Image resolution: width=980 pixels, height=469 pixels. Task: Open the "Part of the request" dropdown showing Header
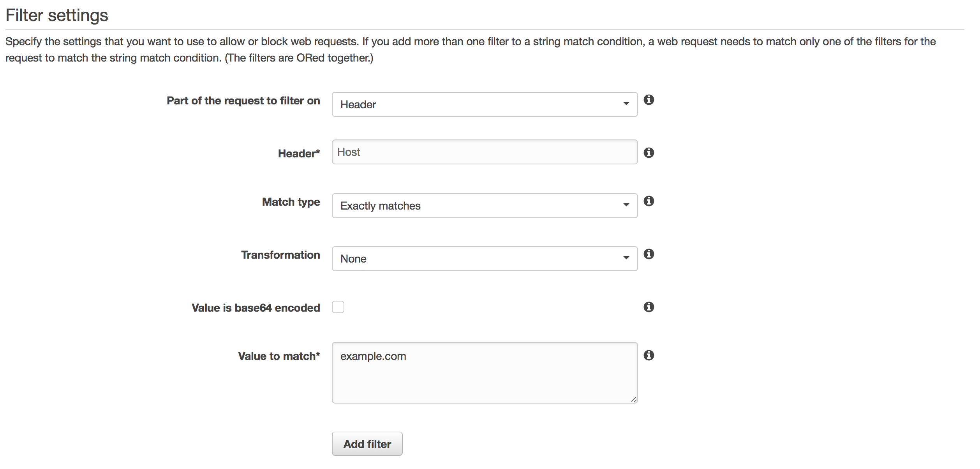[484, 104]
